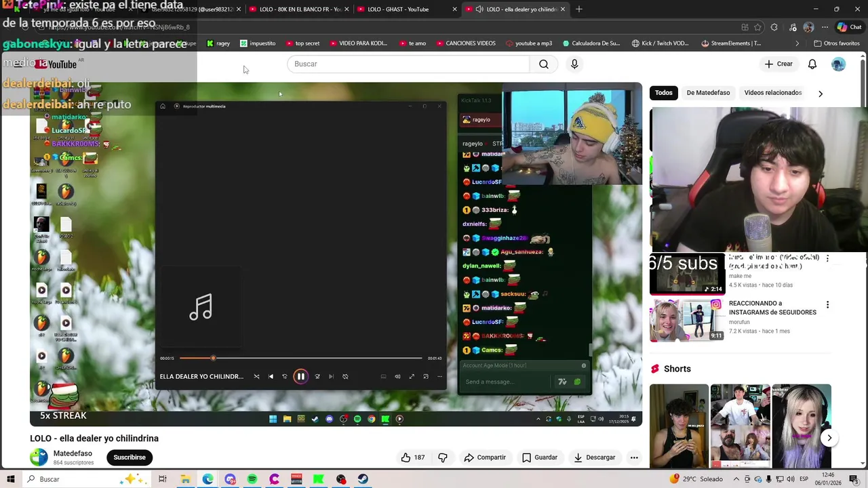The image size is (868, 488).
Task: Open the CANCIONES VIDEOS bookmark
Action: pyautogui.click(x=465, y=43)
